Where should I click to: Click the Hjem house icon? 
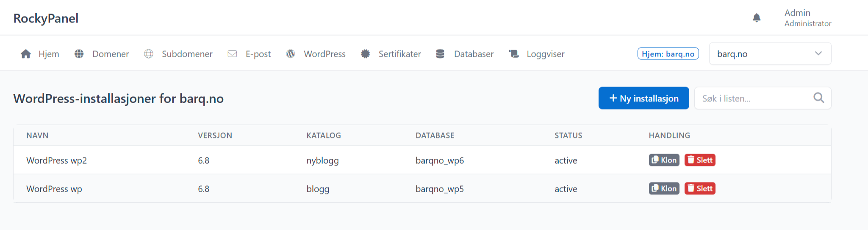point(26,54)
